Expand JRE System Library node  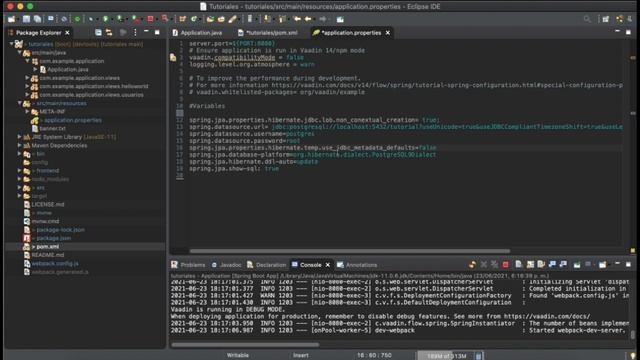point(19,137)
